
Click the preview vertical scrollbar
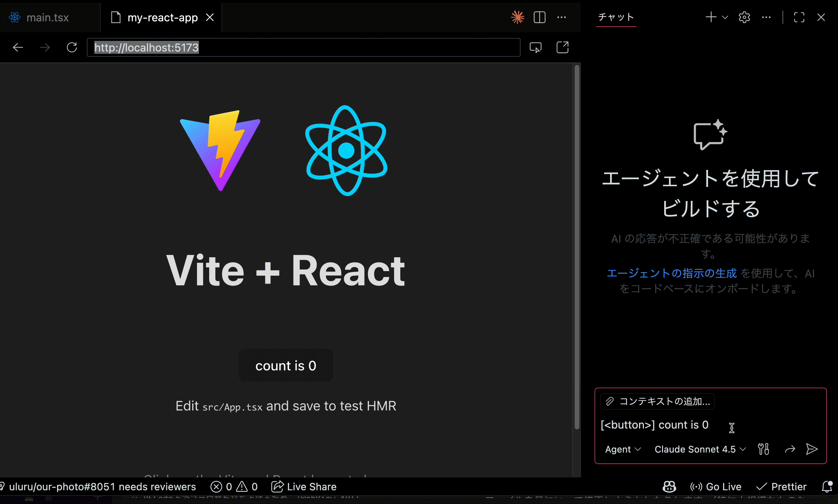tap(577, 247)
